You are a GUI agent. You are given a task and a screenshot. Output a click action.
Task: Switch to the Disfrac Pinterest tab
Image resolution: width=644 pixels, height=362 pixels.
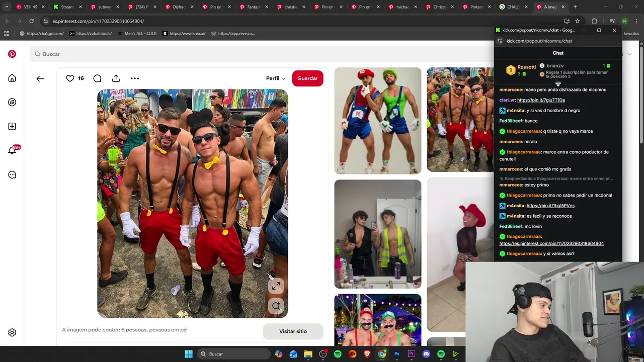(x=179, y=7)
